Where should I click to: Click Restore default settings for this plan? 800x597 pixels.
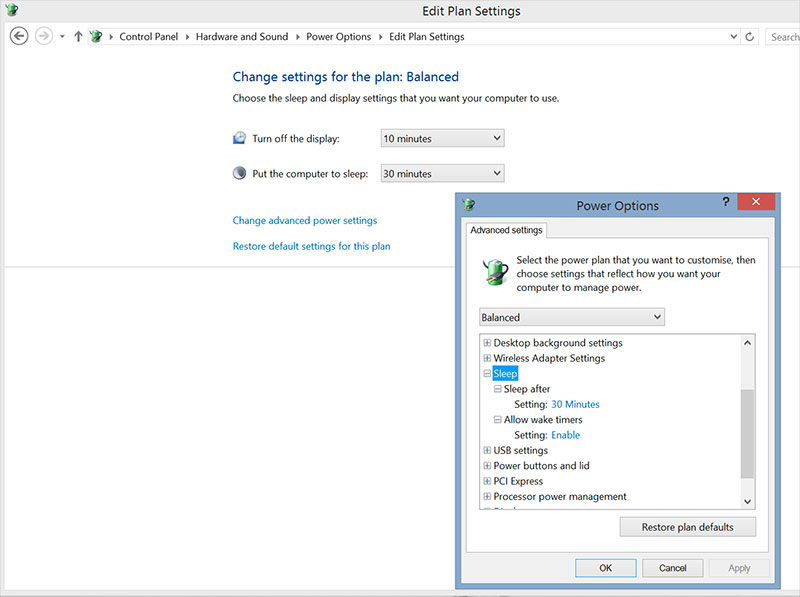click(x=311, y=246)
